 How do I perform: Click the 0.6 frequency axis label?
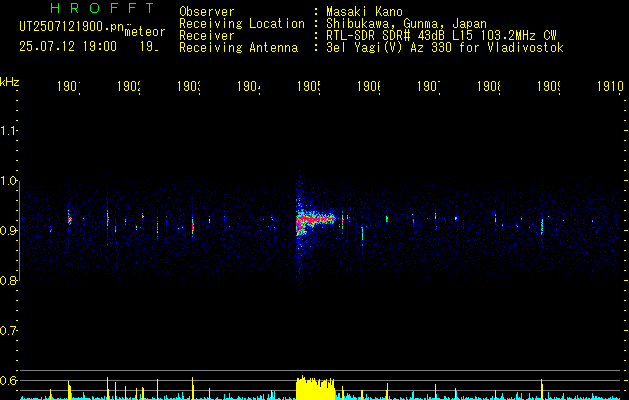pyautogui.click(x=8, y=380)
